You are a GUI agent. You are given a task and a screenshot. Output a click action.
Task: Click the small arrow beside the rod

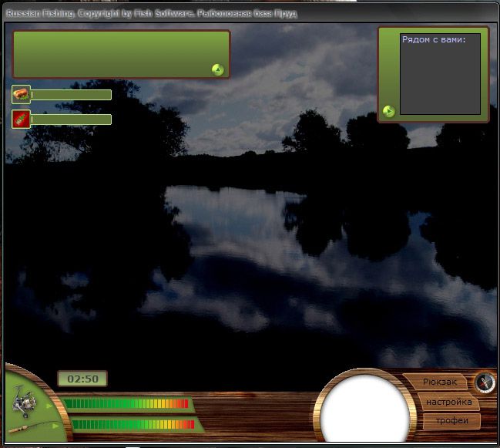coord(55,424)
